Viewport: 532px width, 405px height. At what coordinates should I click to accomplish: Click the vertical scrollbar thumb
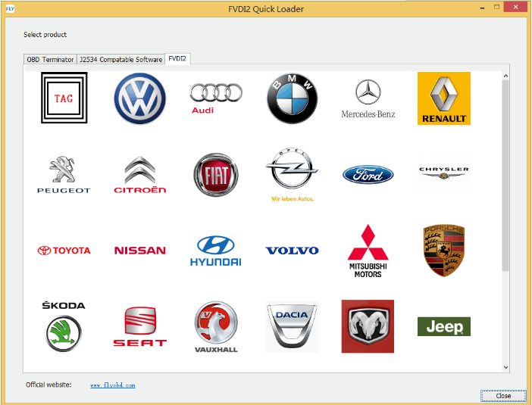coord(506,176)
